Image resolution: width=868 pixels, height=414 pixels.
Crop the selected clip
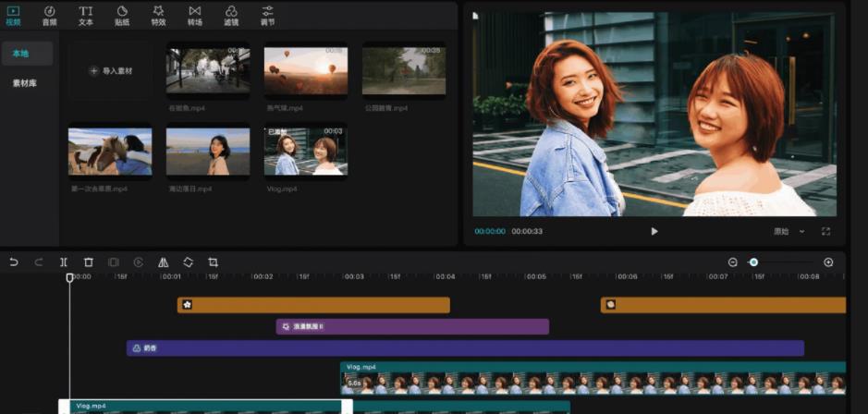tap(214, 262)
